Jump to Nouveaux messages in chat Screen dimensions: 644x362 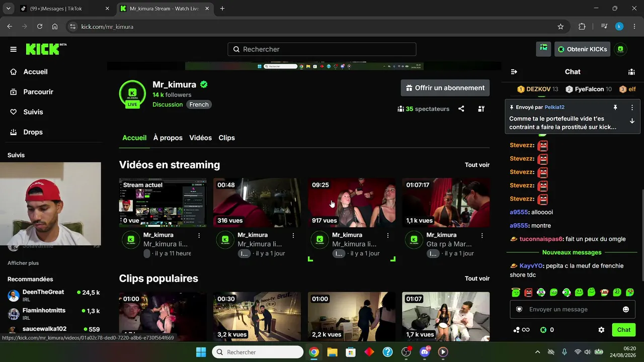click(572, 252)
